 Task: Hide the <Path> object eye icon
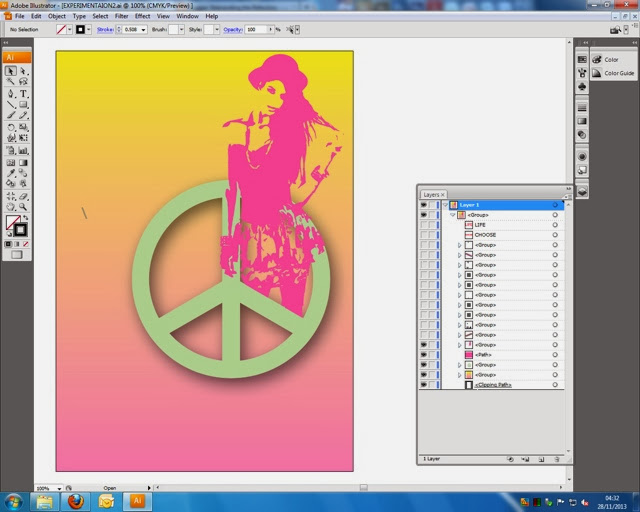(424, 355)
